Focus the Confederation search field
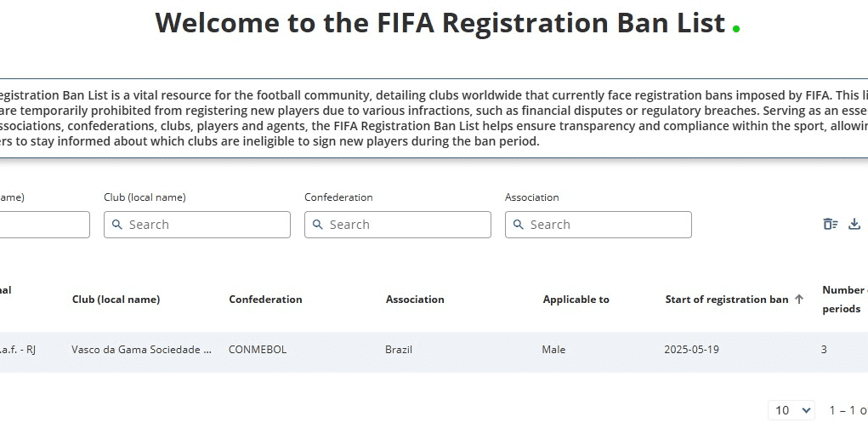The height and width of the screenshot is (434, 868). tap(398, 225)
